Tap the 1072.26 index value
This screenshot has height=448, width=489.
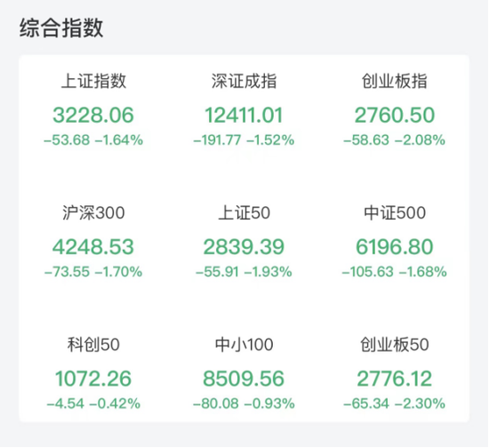coord(93,379)
